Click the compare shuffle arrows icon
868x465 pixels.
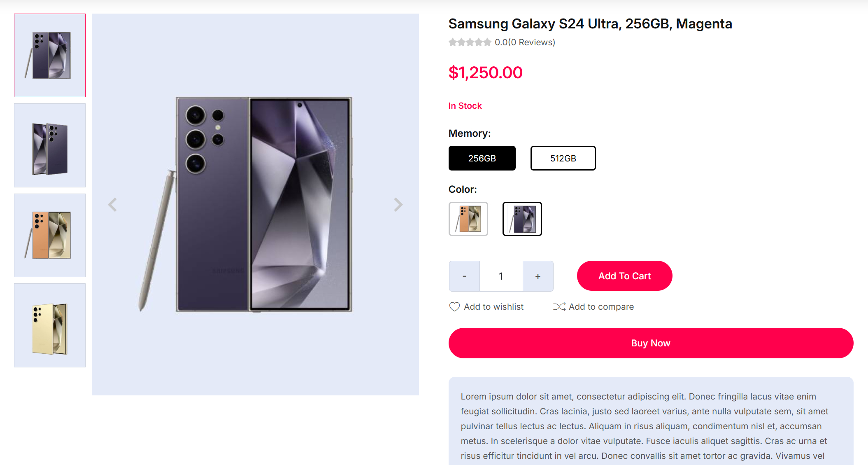click(559, 307)
